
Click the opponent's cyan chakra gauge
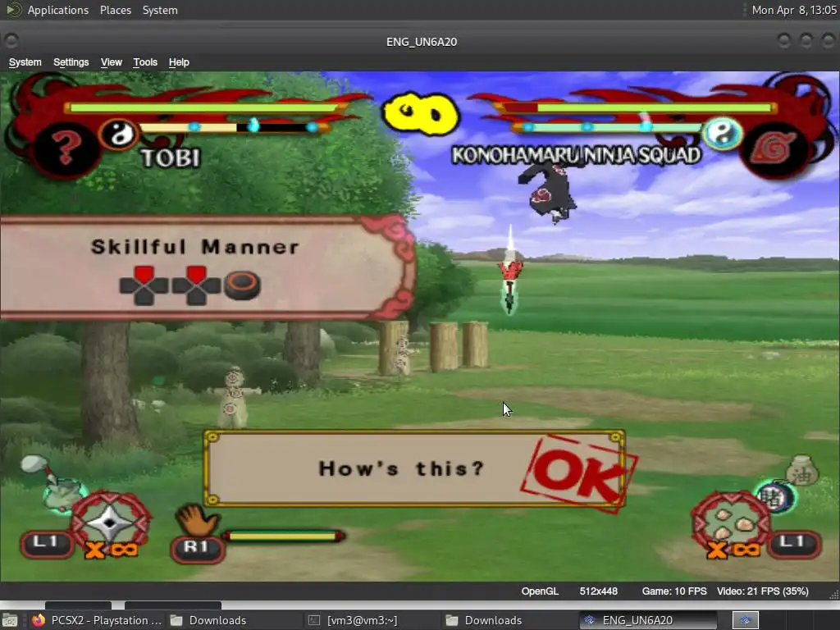point(609,127)
